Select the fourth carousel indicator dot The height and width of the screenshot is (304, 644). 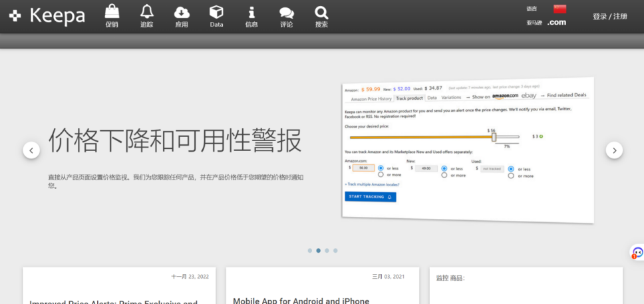pyautogui.click(x=335, y=251)
